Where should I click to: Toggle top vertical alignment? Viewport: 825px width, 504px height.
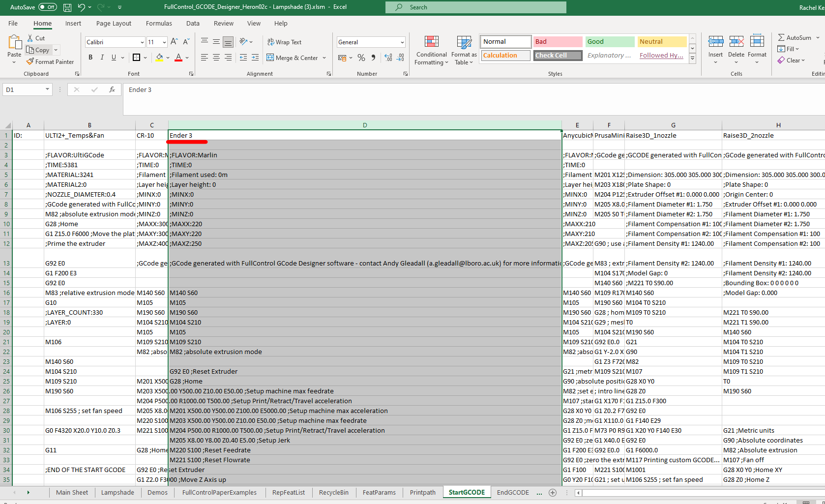[205, 42]
